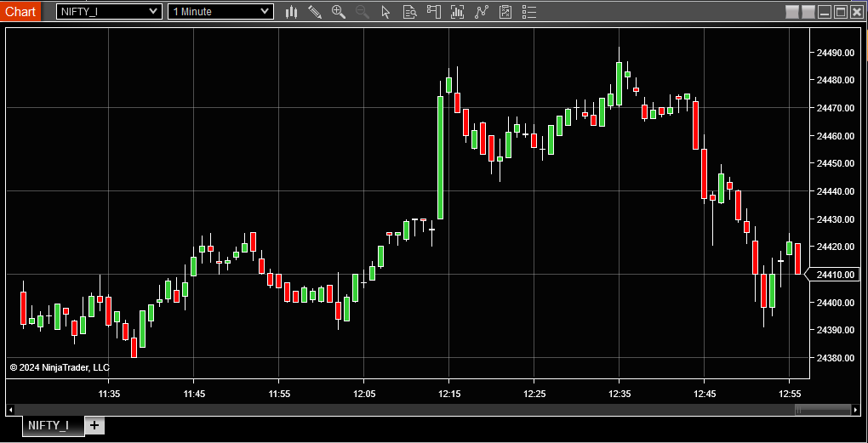
Task: Open the Data Series bar-chart icon
Action: pos(457,12)
